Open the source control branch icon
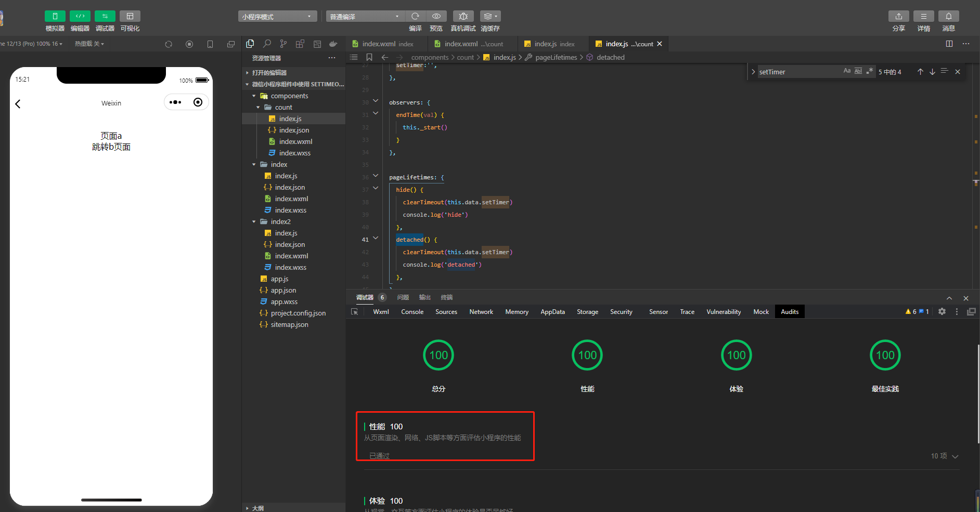This screenshot has height=512, width=980. [x=283, y=44]
